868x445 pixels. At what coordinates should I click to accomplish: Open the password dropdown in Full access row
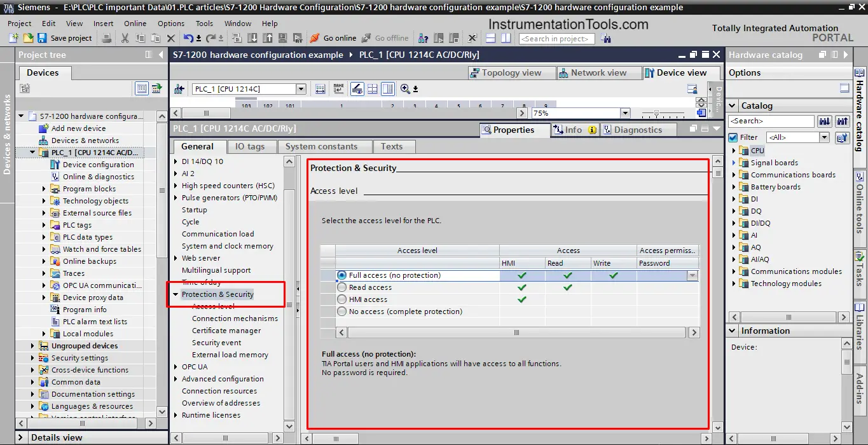pos(692,275)
